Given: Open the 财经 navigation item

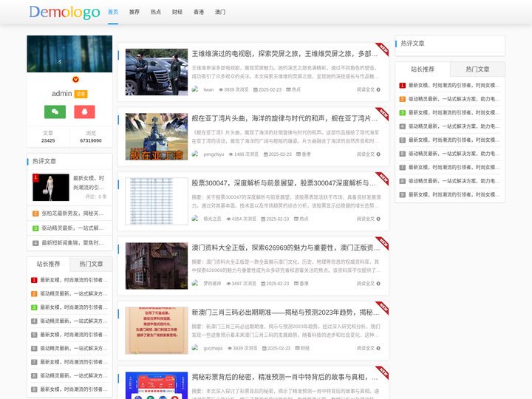Looking at the screenshot, I should pos(177,12).
